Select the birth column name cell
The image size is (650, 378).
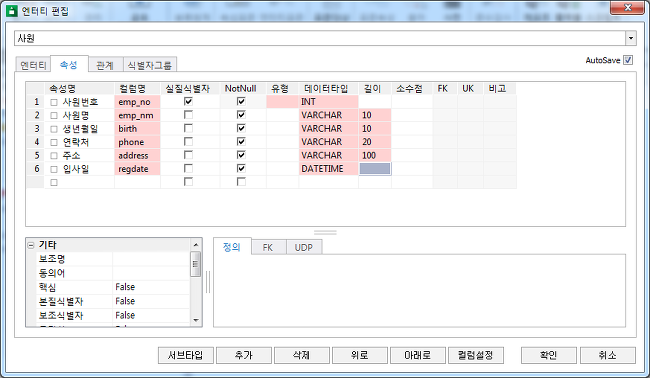pyautogui.click(x=137, y=128)
